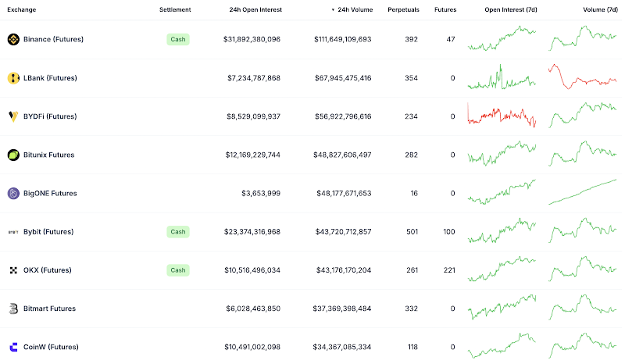This screenshot has width=625, height=364.
Task: Select open interest value $12,169,229,744
Action: (x=252, y=155)
